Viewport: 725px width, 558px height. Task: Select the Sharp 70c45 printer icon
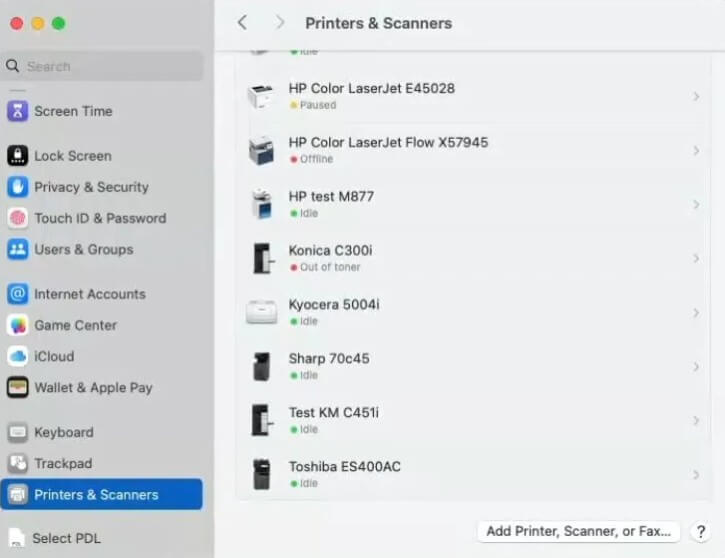click(261, 366)
